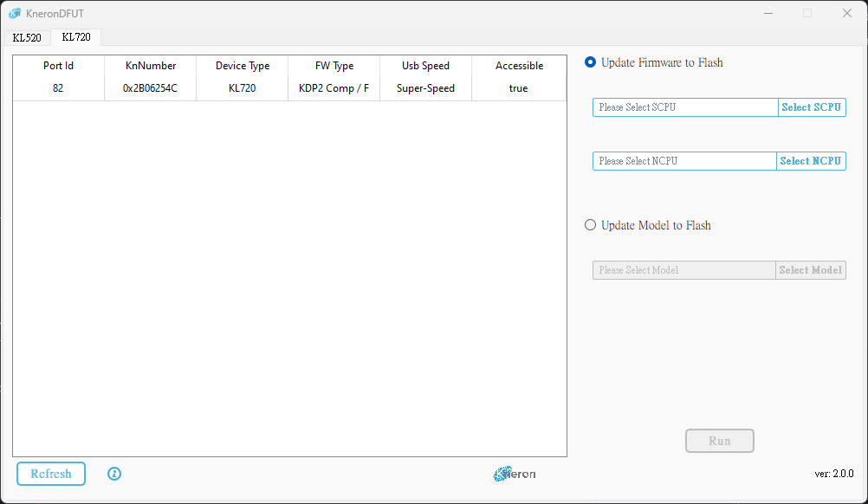
Task: Click the Device Type value KL720 in the table
Action: tap(242, 88)
